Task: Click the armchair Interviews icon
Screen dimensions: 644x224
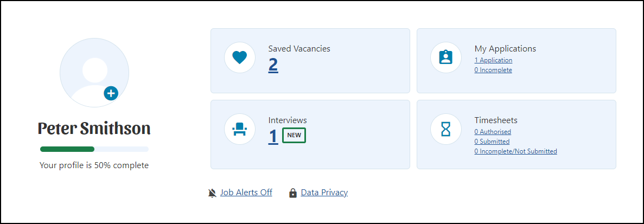Action: pos(240,130)
